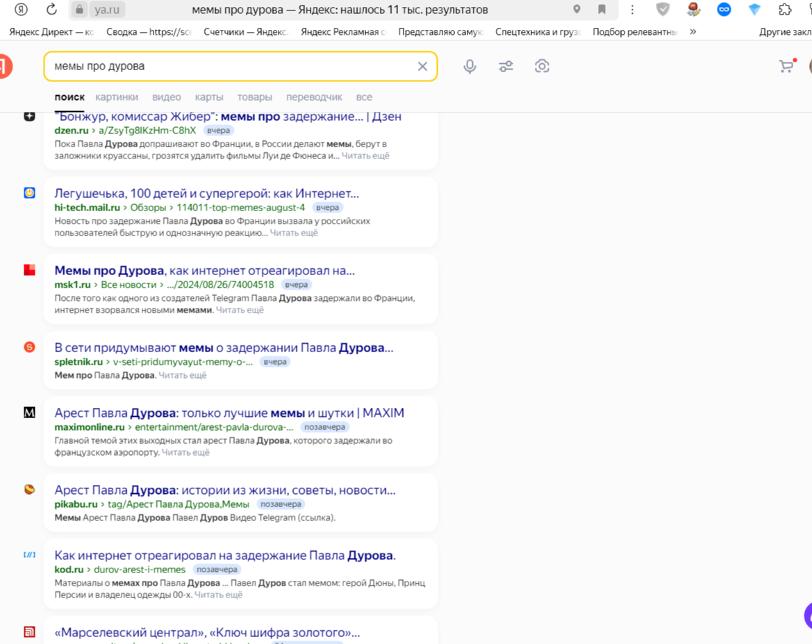Clear the search query with the X
The image size is (812, 644).
(422, 66)
